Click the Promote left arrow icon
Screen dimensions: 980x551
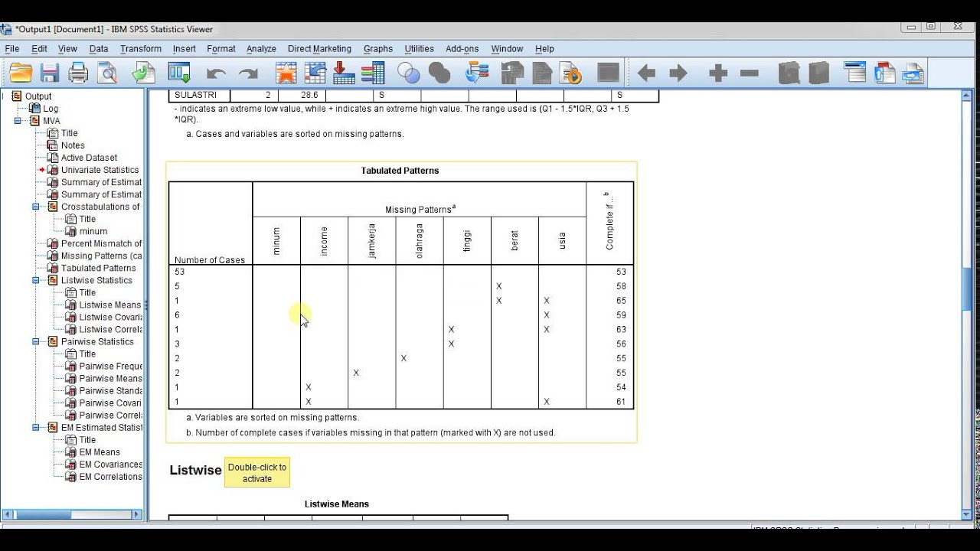647,73
